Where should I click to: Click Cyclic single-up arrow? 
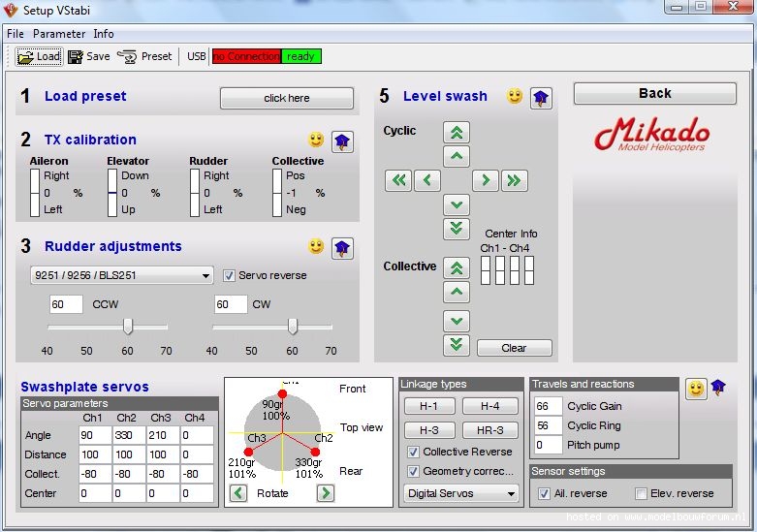click(457, 156)
